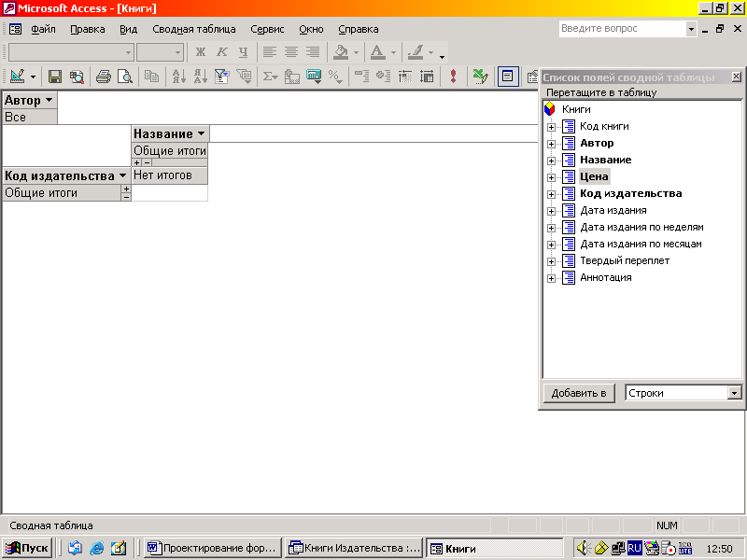Open the Строки area dropdown

(x=734, y=393)
